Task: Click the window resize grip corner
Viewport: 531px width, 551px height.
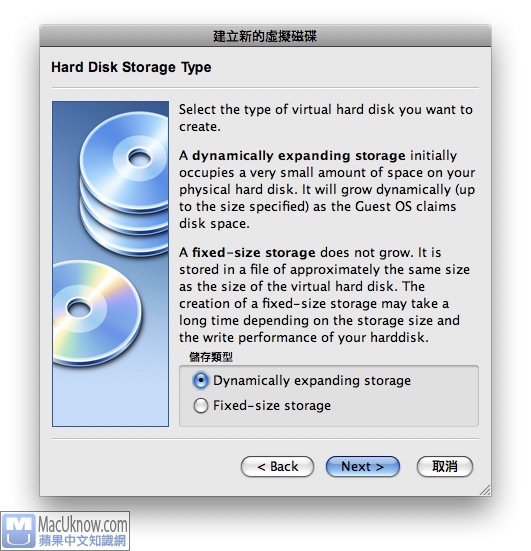Action: click(485, 490)
